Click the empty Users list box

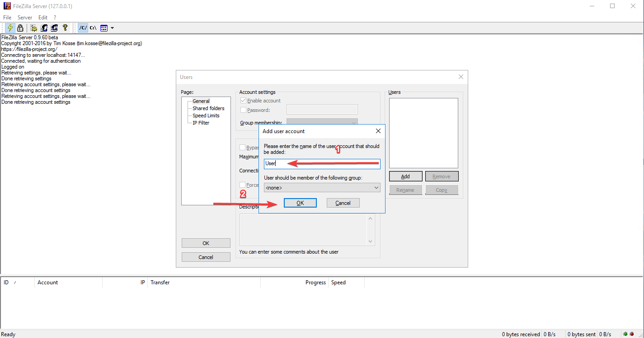(x=423, y=133)
